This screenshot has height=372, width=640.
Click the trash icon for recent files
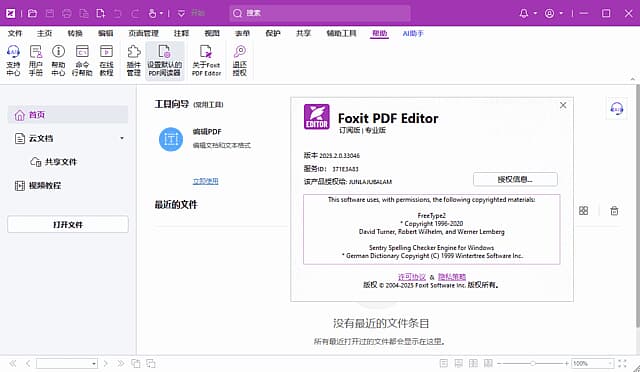coord(614,211)
